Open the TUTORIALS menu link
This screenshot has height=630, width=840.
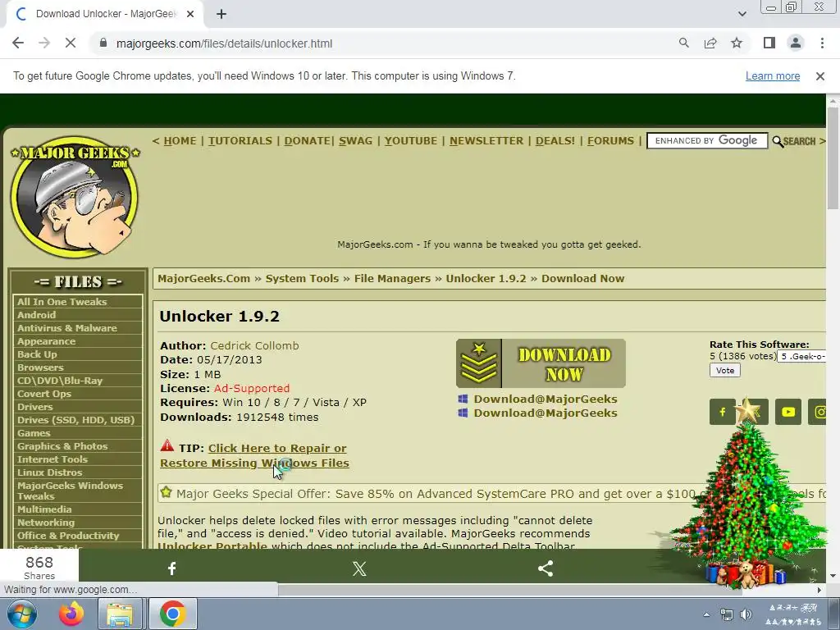(x=240, y=141)
